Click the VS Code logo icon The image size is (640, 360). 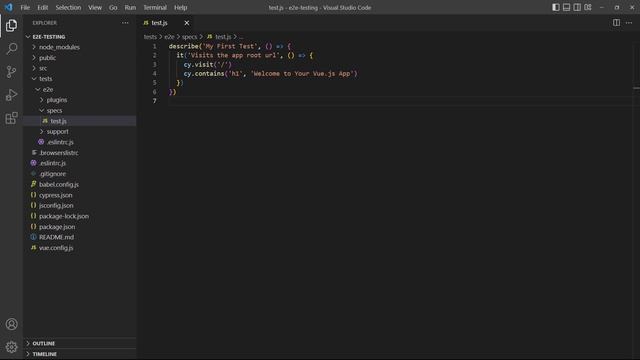tap(9, 7)
